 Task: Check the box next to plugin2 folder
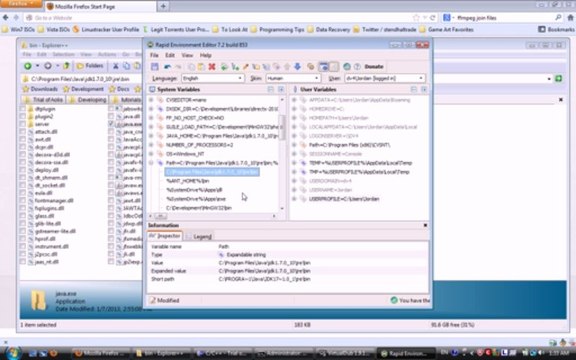tap(23, 116)
